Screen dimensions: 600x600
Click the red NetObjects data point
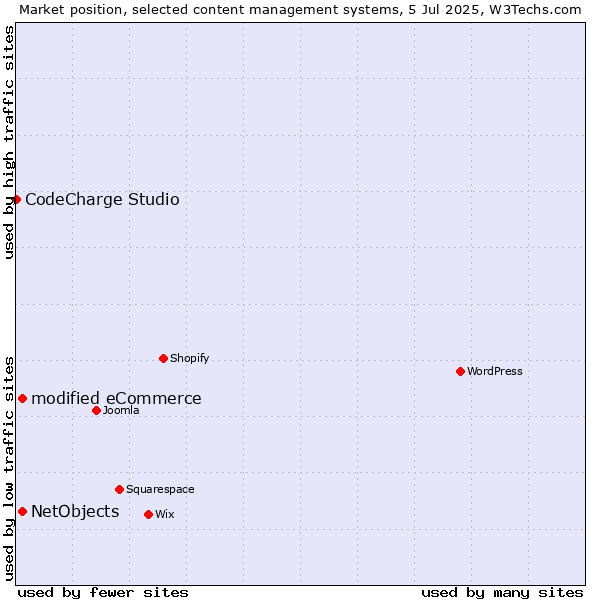23,512
